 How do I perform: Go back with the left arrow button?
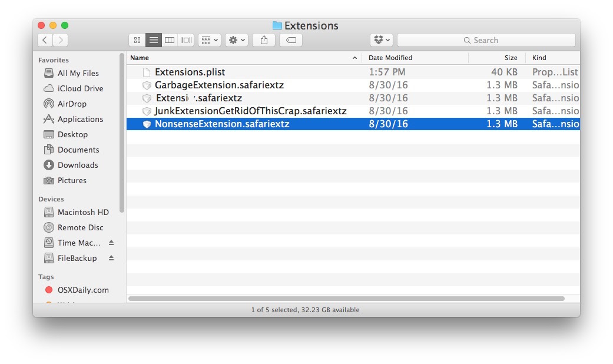click(x=45, y=40)
